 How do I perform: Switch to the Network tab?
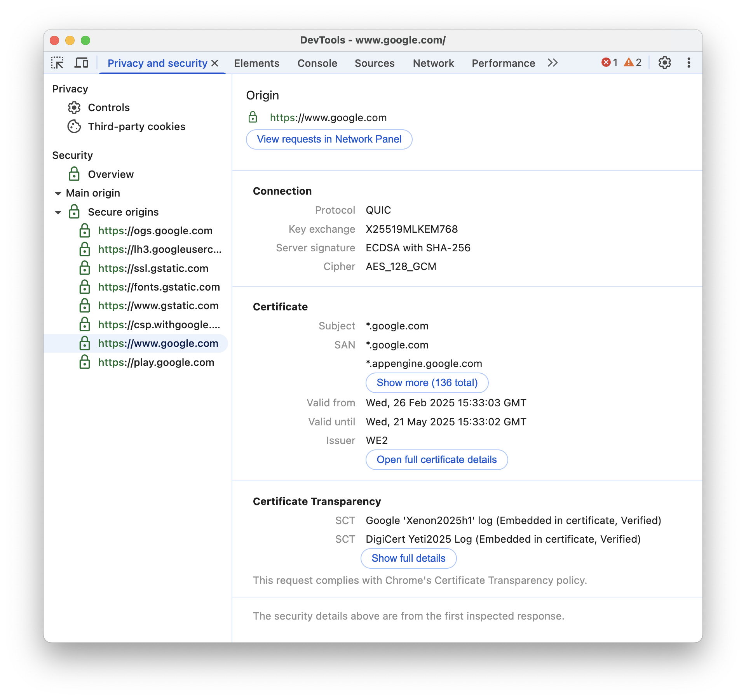(433, 63)
